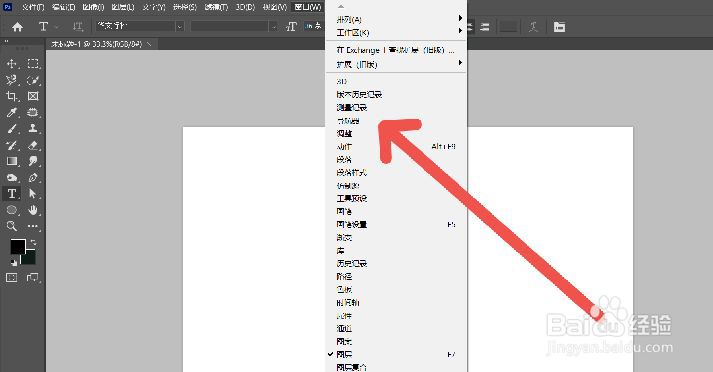Screen dimensions: 713x372
Task: Toggle text orientation in options bar
Action: (x=78, y=27)
